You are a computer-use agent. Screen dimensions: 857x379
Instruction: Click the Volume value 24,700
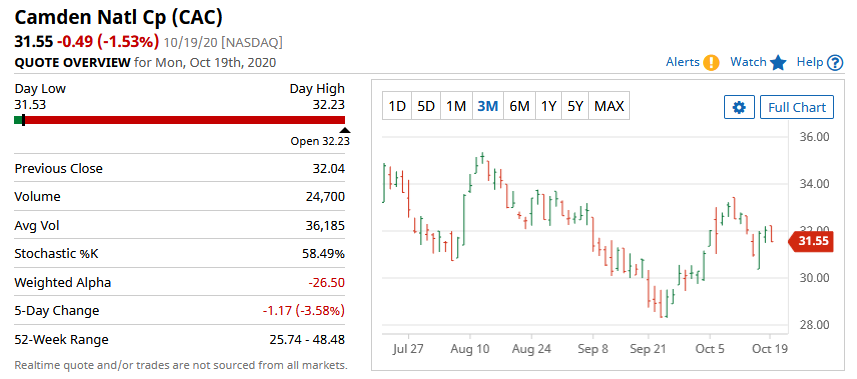click(x=325, y=197)
